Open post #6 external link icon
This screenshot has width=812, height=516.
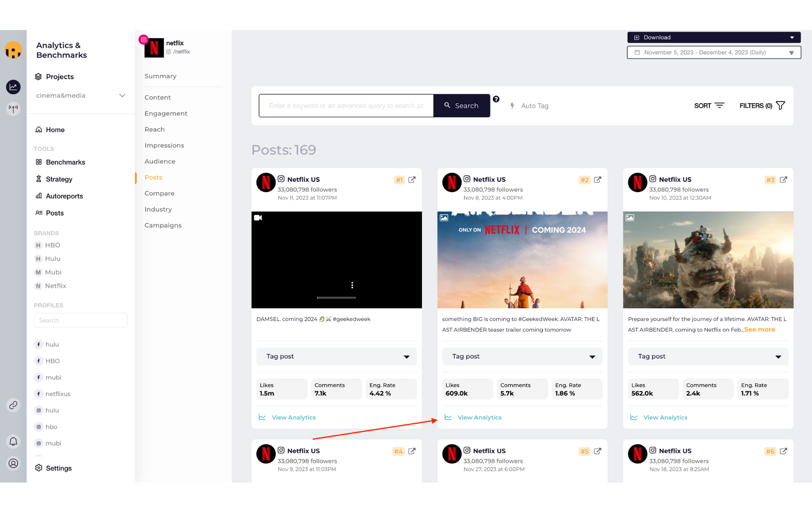click(x=784, y=451)
